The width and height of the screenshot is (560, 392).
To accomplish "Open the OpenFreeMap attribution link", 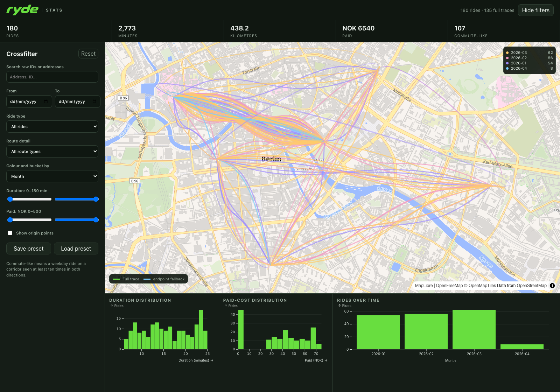I will [449, 286].
